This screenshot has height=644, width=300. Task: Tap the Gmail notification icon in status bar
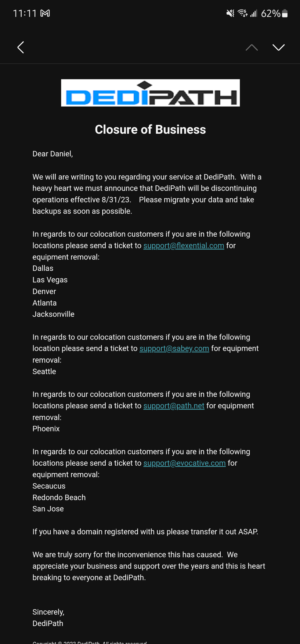point(45,13)
